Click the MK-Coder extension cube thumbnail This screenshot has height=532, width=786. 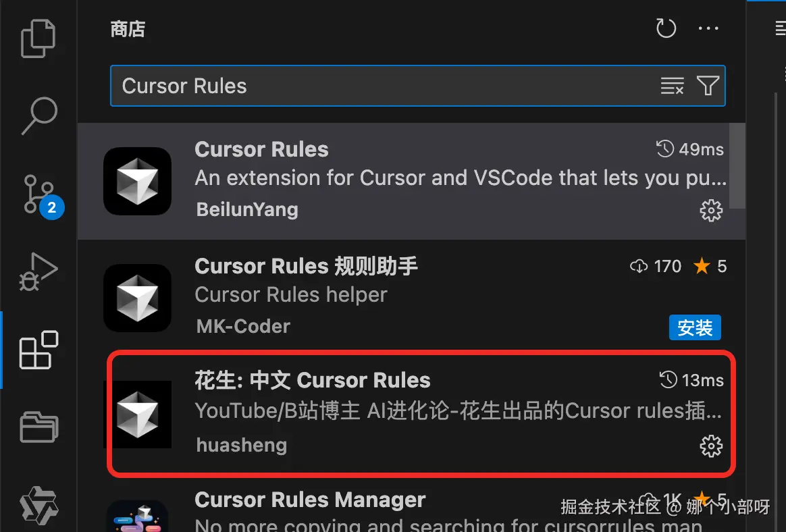point(137,298)
